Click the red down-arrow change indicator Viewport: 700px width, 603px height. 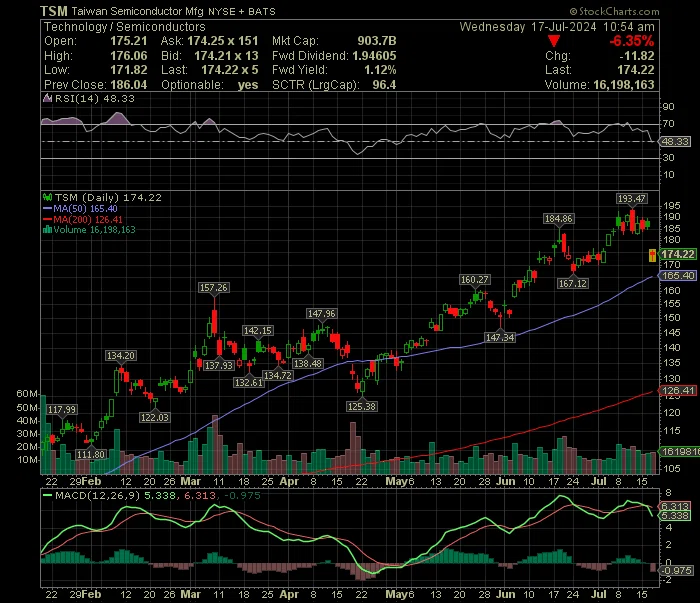[x=554, y=41]
